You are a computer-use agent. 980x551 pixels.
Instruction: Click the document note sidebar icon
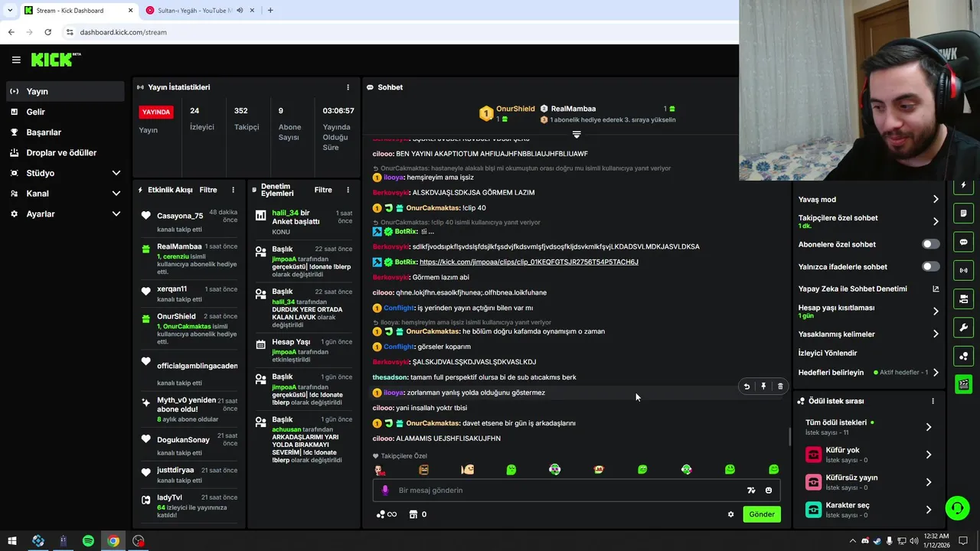964,213
